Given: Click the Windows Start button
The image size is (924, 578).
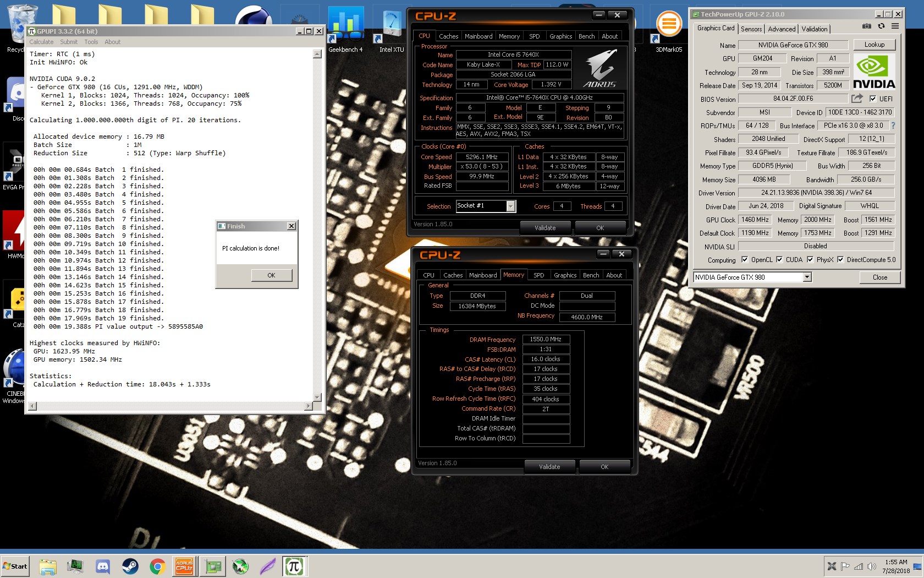Looking at the screenshot, I should (15, 566).
